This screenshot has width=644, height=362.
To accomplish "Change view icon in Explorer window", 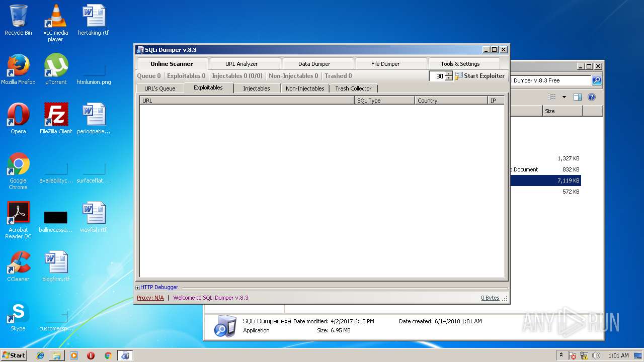I will 552,97.
